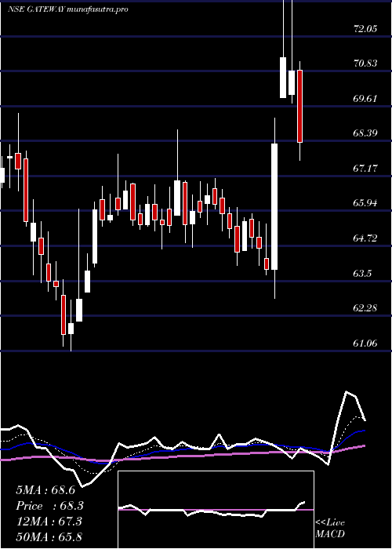
Task: Click the 67.17 price level label
Action: 365,169
